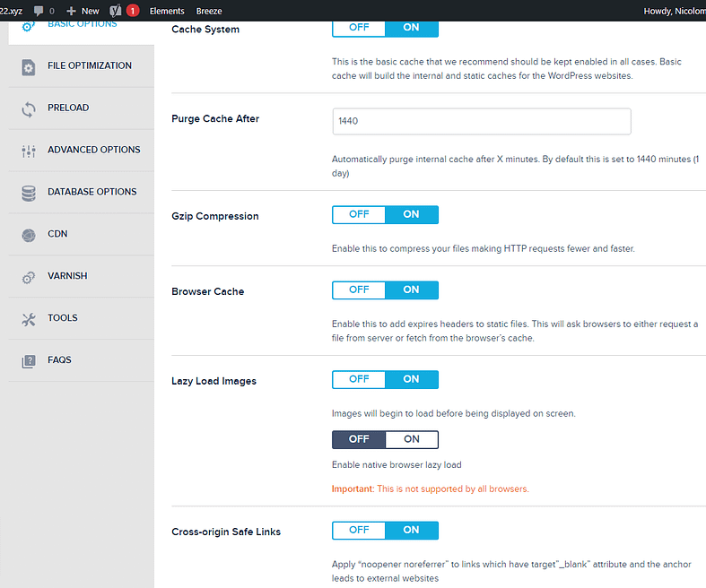Switch Gzip Compression to ON

[x=412, y=214]
